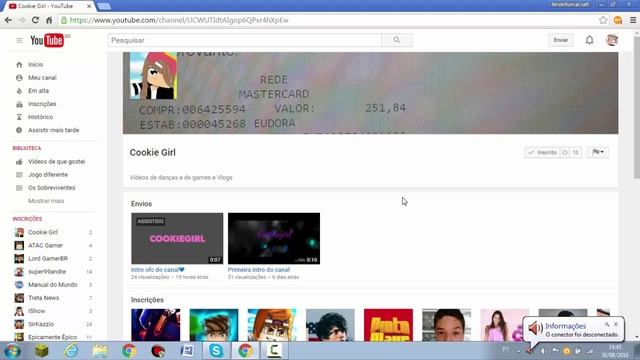640x360 pixels.
Task: Click the Enviar upload button
Action: click(x=560, y=40)
